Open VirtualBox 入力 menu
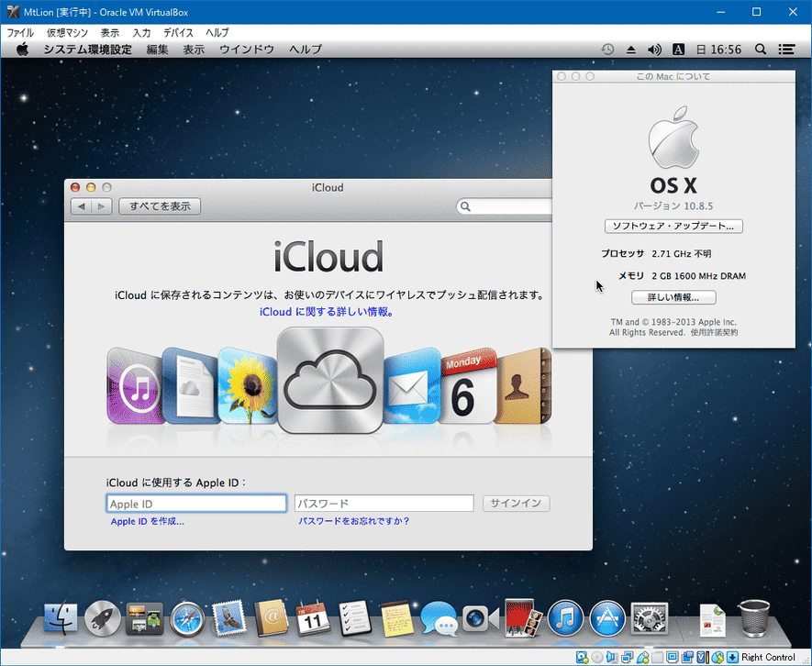The height and width of the screenshot is (666, 812). (141, 33)
